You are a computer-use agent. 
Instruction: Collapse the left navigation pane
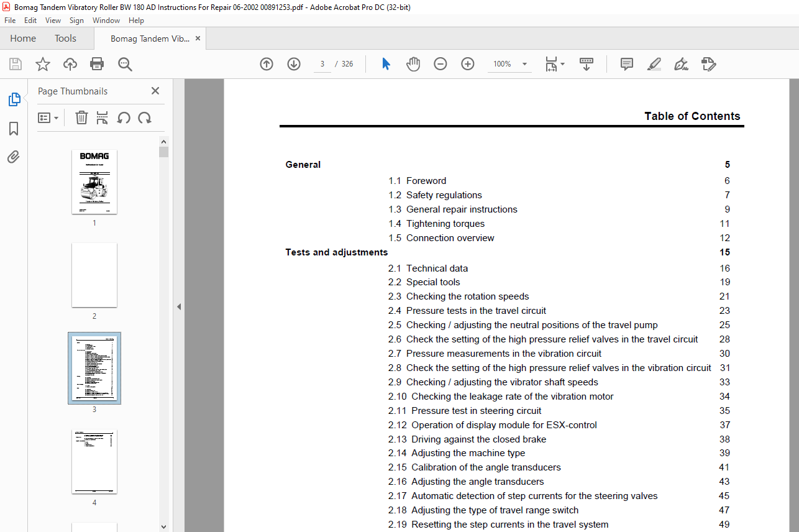pyautogui.click(x=179, y=306)
